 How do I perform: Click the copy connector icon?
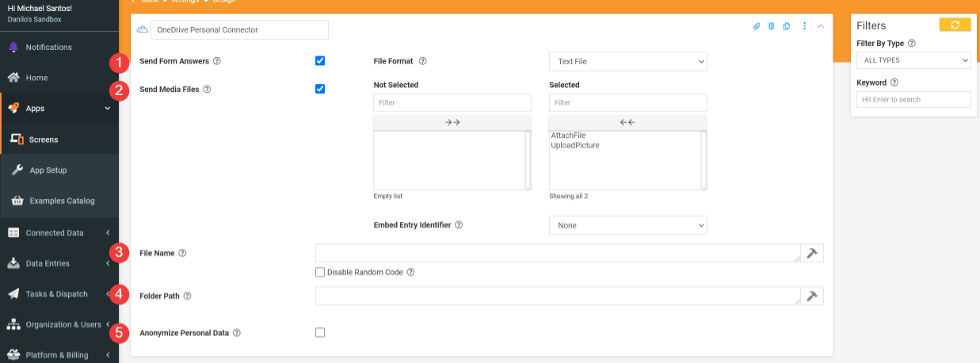click(787, 26)
